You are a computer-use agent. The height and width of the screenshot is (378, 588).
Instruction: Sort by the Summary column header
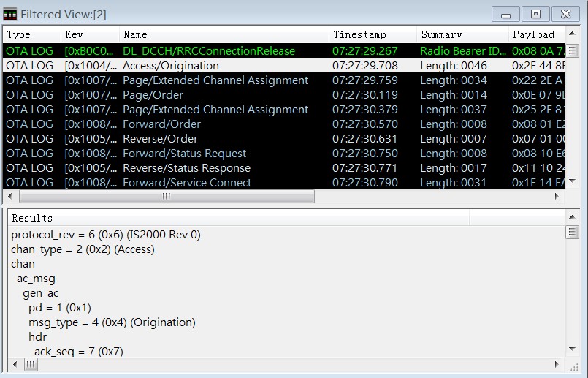coord(462,34)
